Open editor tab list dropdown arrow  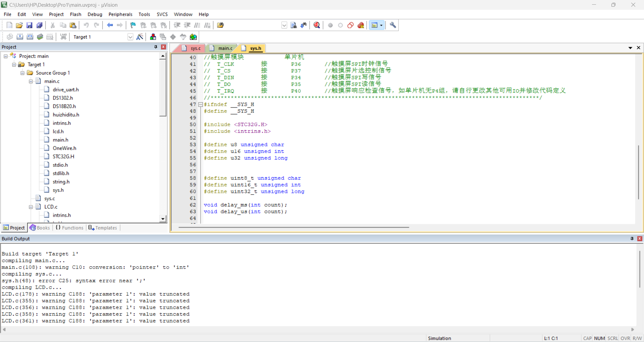click(x=630, y=48)
